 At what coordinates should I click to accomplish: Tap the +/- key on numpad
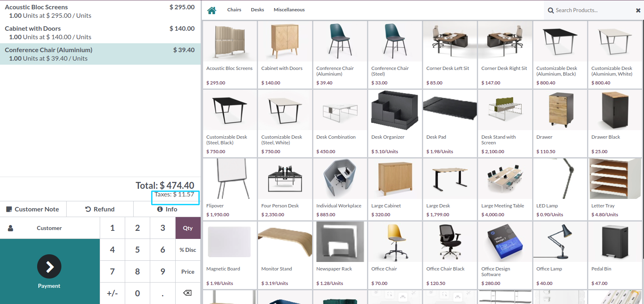[112, 293]
